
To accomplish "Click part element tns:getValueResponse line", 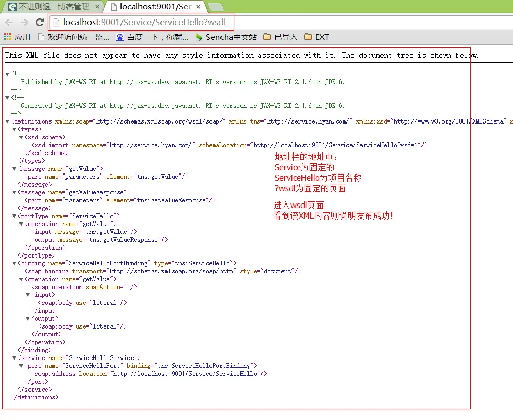I will [120, 200].
